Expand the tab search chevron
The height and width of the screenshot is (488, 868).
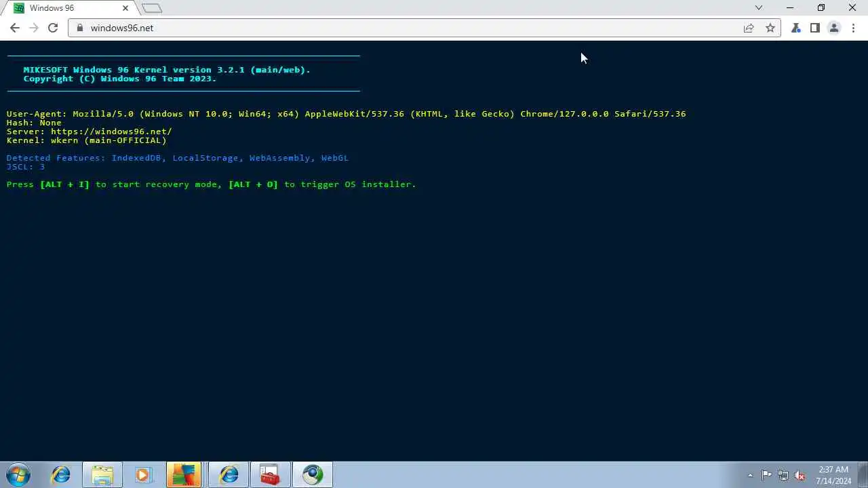coord(759,8)
